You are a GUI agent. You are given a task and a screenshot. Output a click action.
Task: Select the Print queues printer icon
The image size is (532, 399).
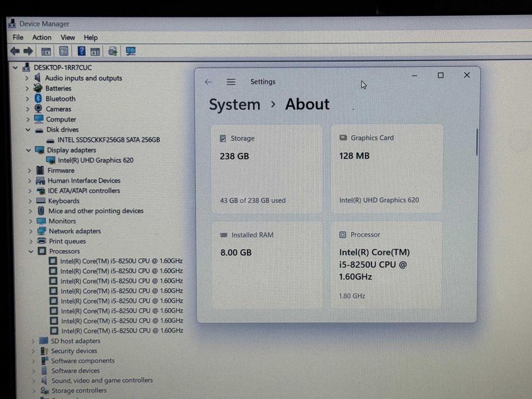click(x=42, y=241)
